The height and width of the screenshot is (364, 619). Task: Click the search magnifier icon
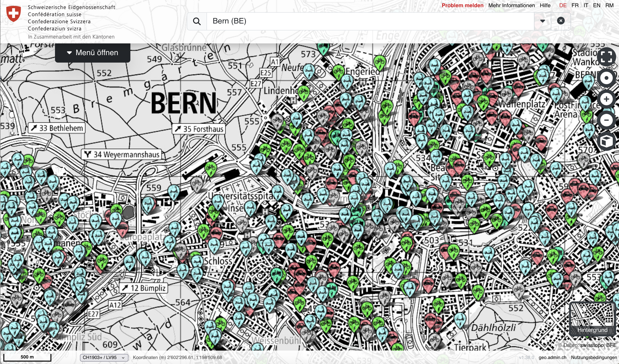(197, 21)
